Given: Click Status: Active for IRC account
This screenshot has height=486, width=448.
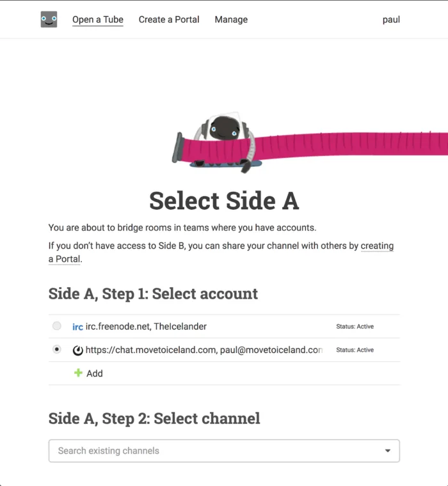Looking at the screenshot, I should point(355,326).
